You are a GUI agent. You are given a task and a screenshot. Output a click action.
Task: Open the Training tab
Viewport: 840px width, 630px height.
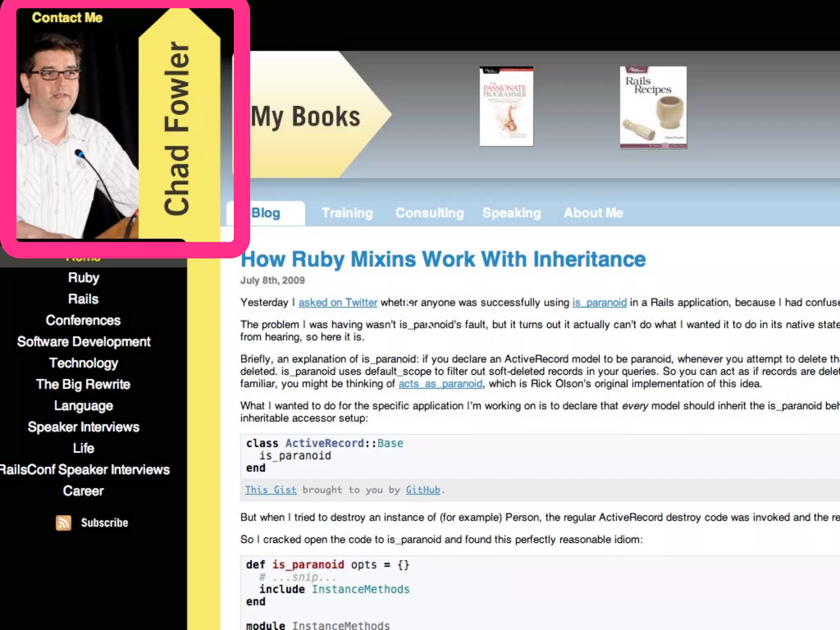[x=347, y=213]
